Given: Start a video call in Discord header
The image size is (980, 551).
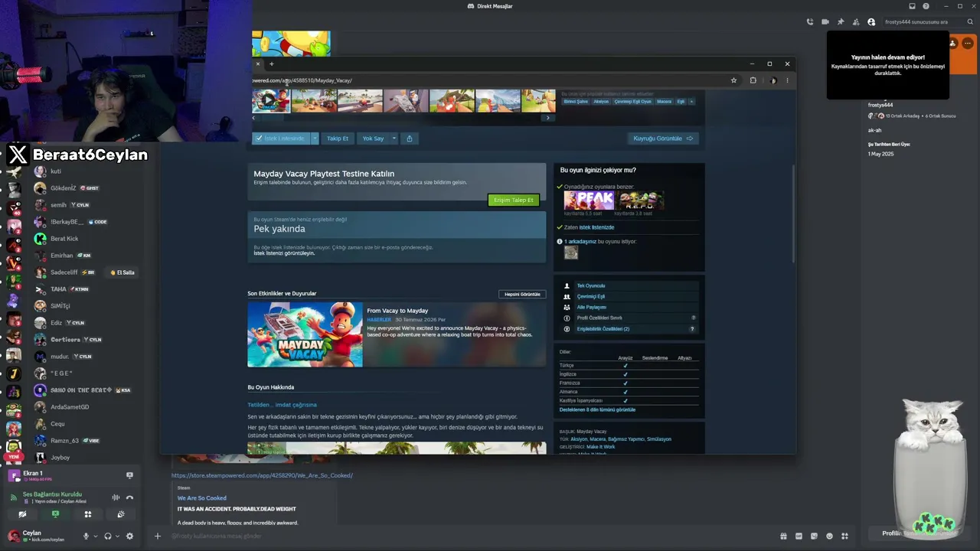Looking at the screenshot, I should tap(825, 22).
